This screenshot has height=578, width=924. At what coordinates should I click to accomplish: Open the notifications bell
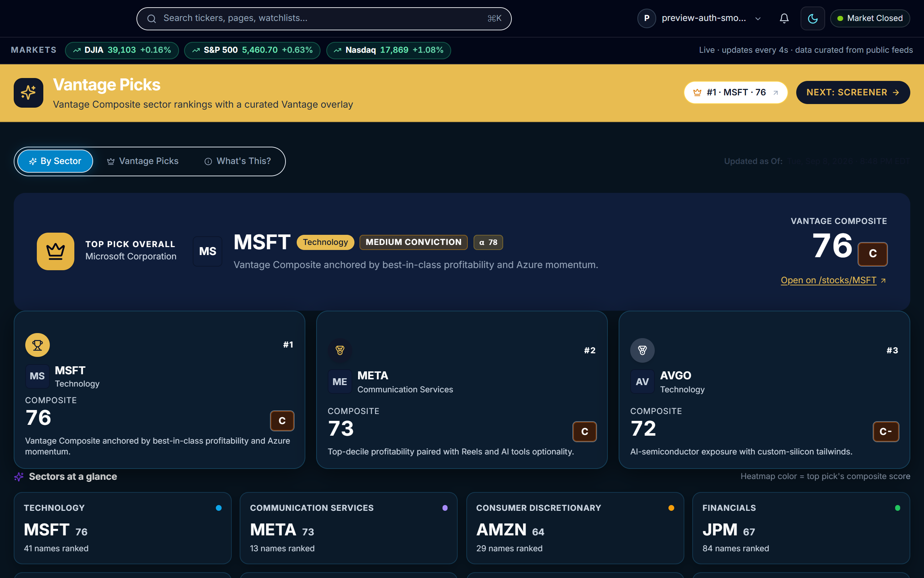tap(784, 18)
